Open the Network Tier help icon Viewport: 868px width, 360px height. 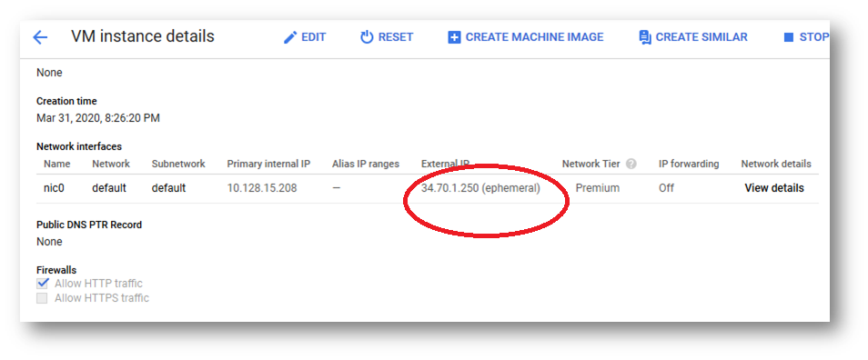click(x=631, y=165)
